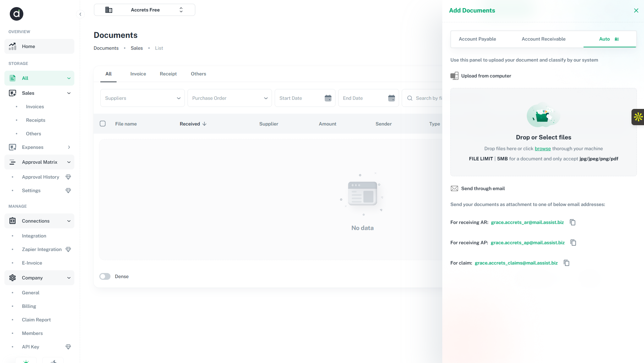Click the All storage document icon
The width and height of the screenshot is (644, 363).
click(x=13, y=78)
